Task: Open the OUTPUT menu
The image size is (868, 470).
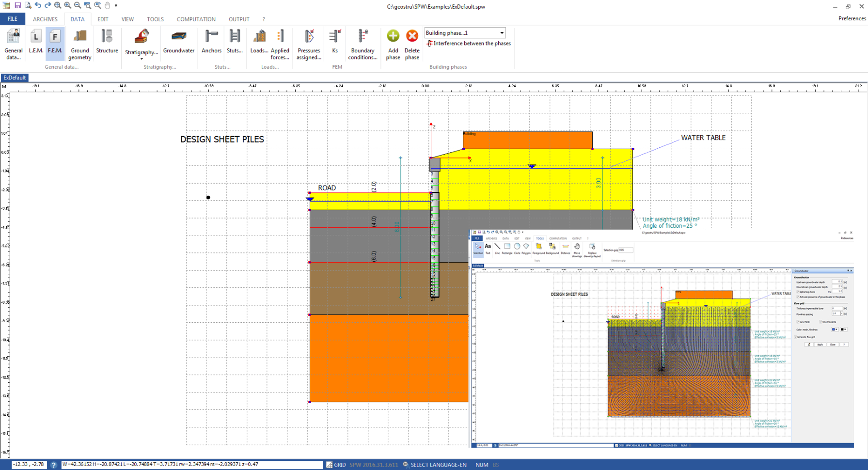Action: tap(238, 19)
